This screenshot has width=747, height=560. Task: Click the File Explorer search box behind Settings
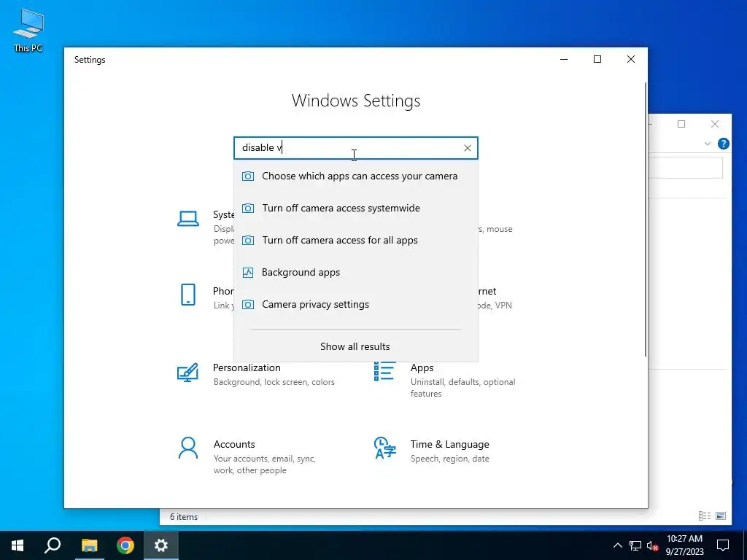tap(686, 168)
